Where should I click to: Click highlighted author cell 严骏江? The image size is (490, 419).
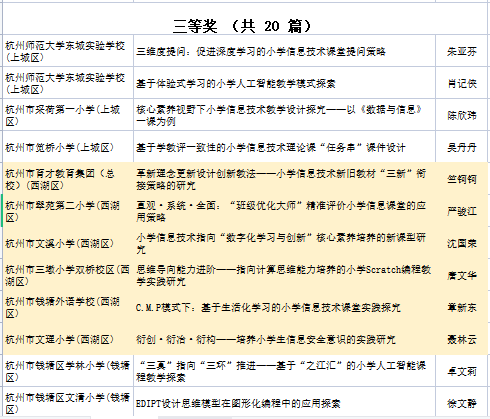pyautogui.click(x=461, y=211)
